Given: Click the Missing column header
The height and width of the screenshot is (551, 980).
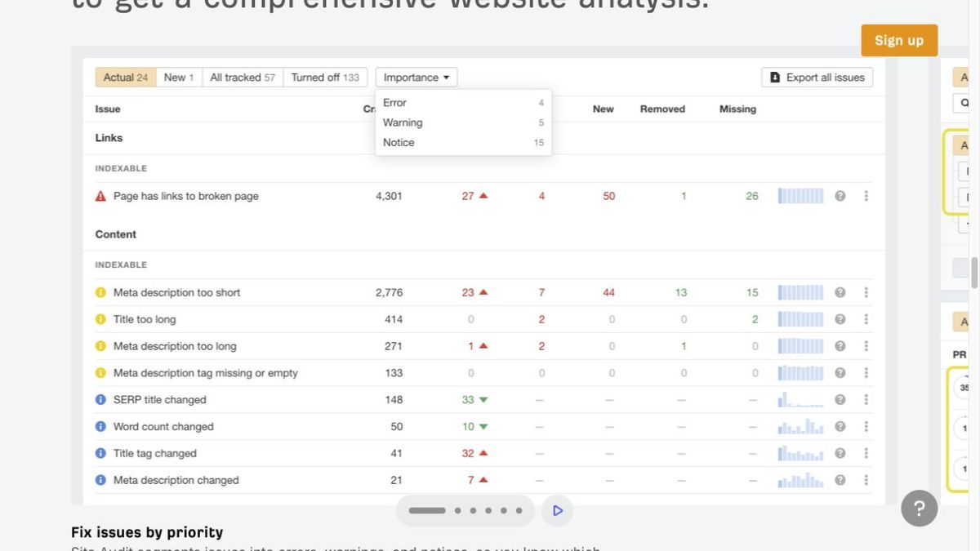Looking at the screenshot, I should 737,109.
